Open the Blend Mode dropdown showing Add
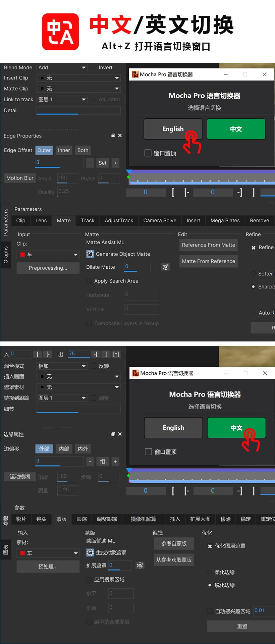Image resolution: width=275 pixels, height=644 pixels. [x=62, y=67]
